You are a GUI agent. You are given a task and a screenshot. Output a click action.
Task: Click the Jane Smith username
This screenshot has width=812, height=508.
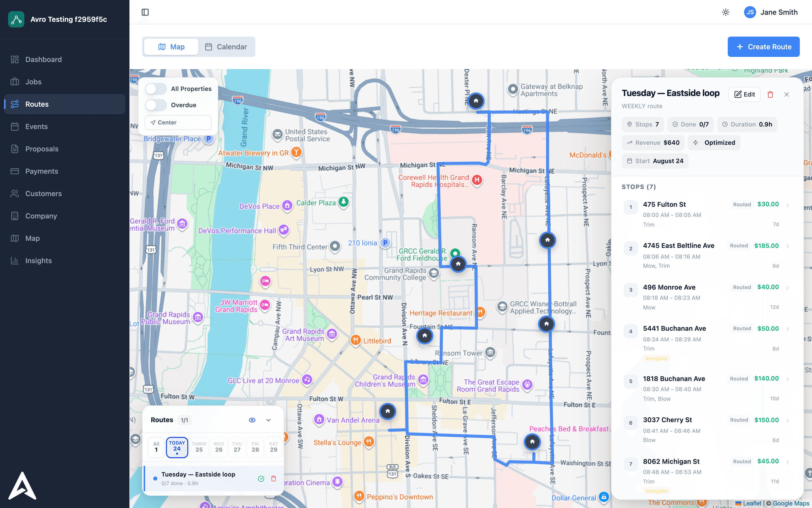779,12
